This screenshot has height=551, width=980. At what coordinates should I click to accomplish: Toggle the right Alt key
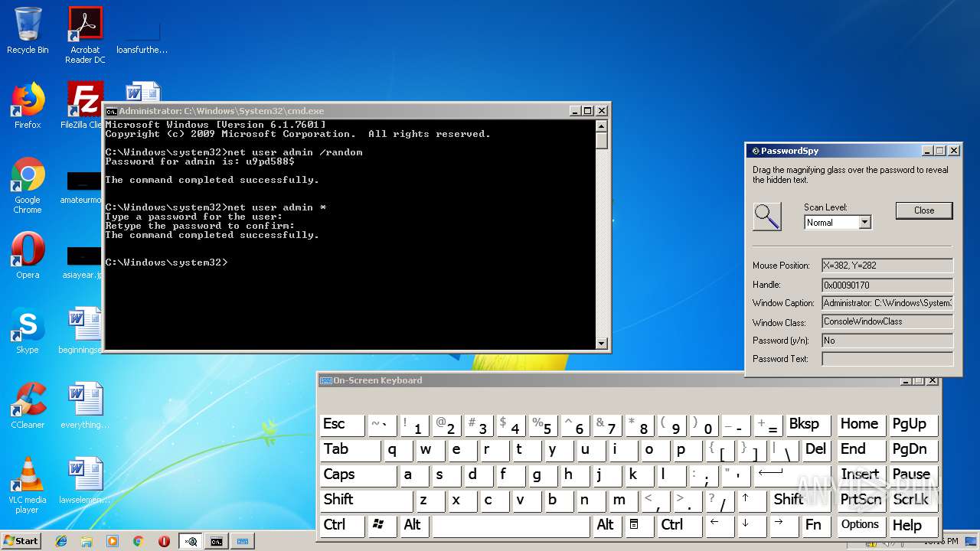tap(607, 525)
